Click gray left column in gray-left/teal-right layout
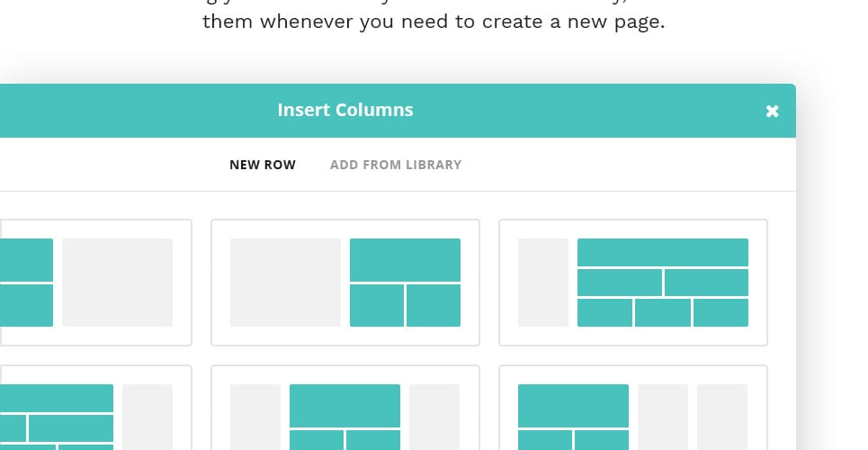 coord(285,283)
